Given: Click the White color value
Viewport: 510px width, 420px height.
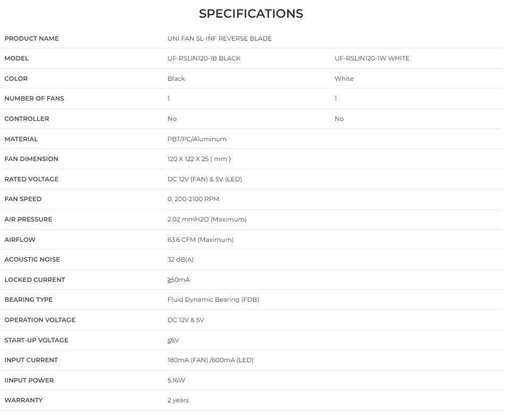Looking at the screenshot, I should pos(344,79).
